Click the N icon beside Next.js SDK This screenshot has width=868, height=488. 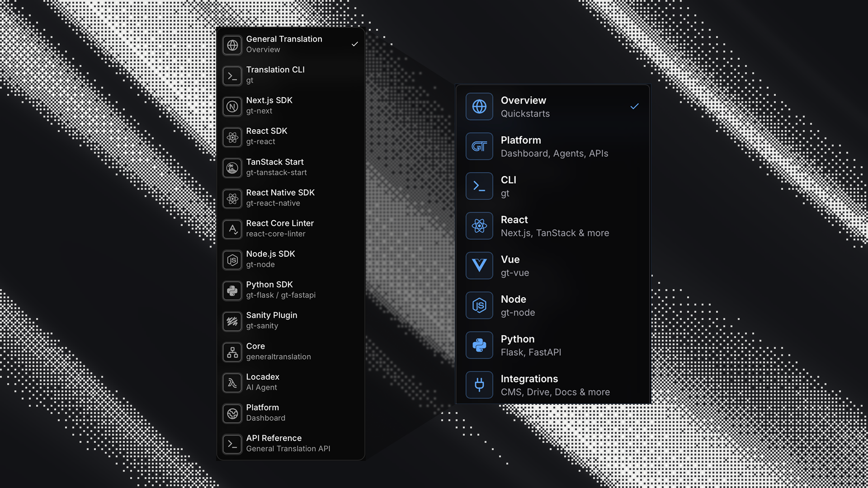pyautogui.click(x=232, y=107)
